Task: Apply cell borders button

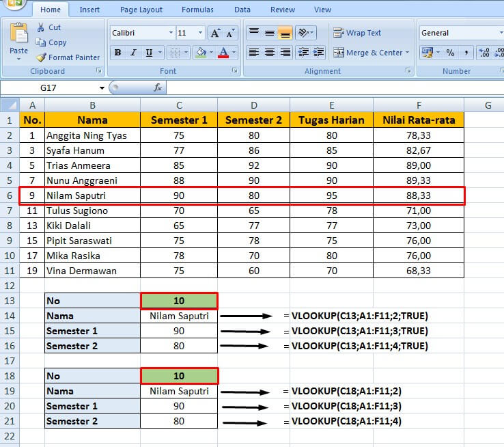Action: [x=175, y=53]
